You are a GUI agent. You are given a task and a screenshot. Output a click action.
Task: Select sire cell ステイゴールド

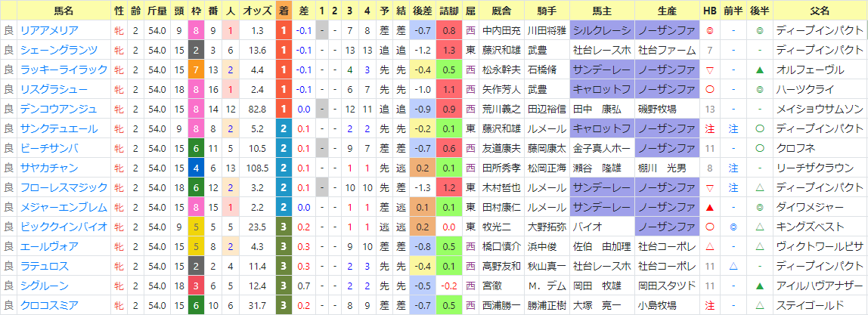coord(820,305)
